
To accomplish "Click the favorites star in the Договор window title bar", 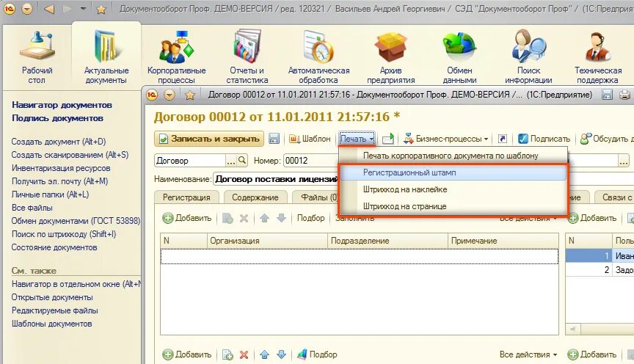I will 189,95.
